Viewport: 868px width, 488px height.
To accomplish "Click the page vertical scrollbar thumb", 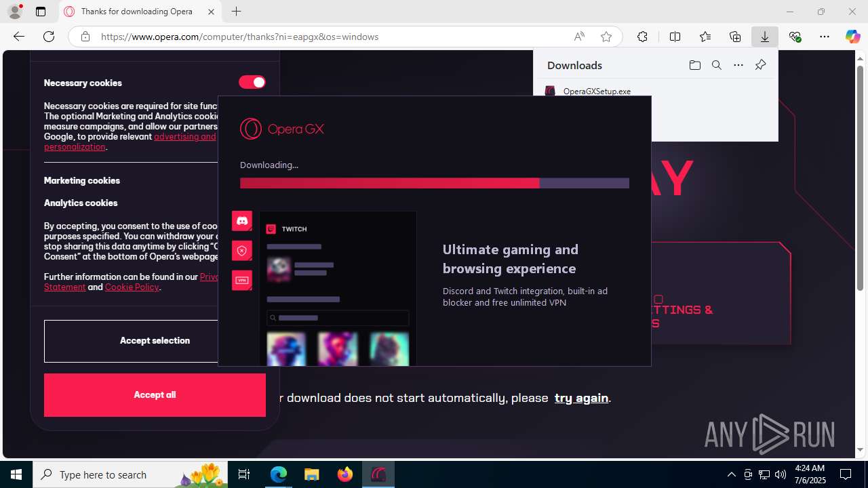I will [x=861, y=178].
